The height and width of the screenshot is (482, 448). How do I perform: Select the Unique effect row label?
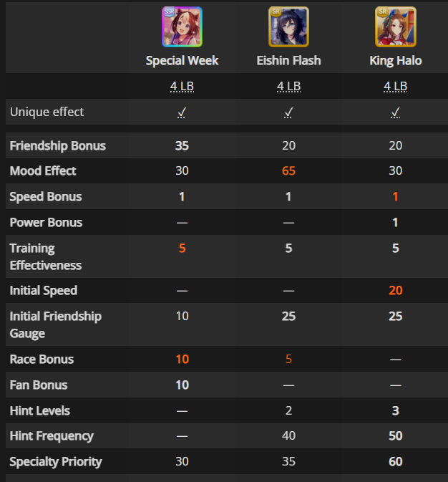[47, 112]
